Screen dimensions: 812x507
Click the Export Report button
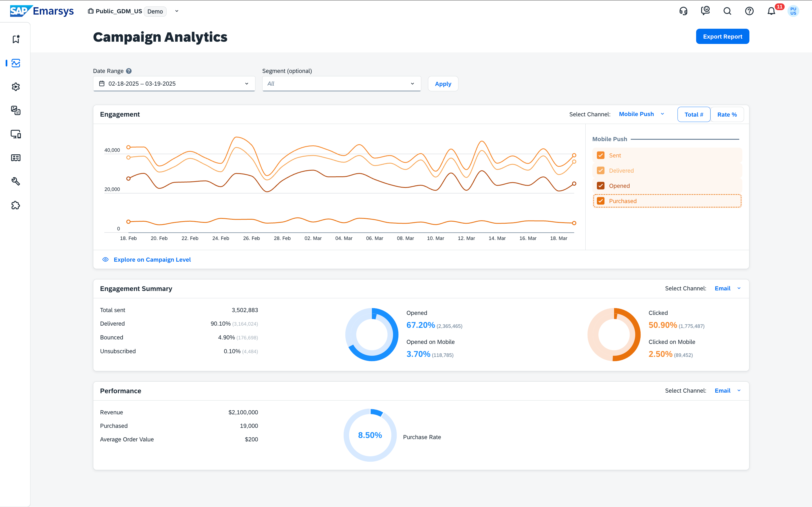tap(722, 37)
